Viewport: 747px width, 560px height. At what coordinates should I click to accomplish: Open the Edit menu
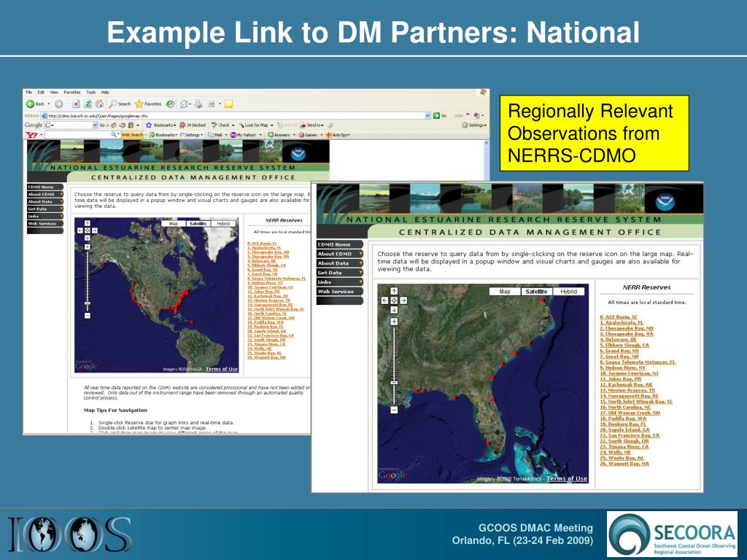point(41,93)
